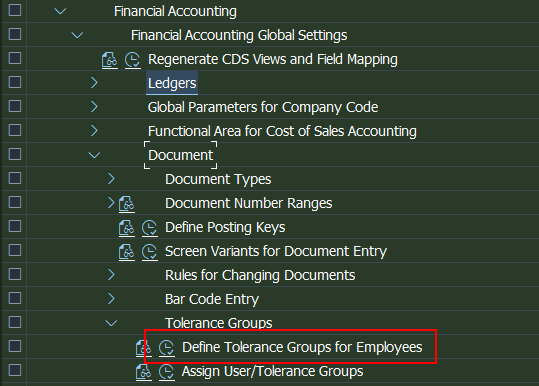Select the Document Types label

[x=218, y=179]
